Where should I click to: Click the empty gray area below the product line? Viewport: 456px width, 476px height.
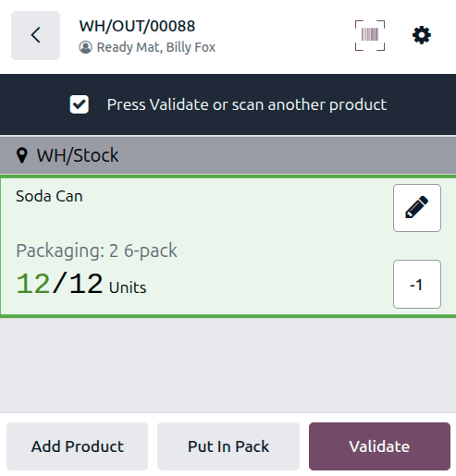tap(228, 365)
